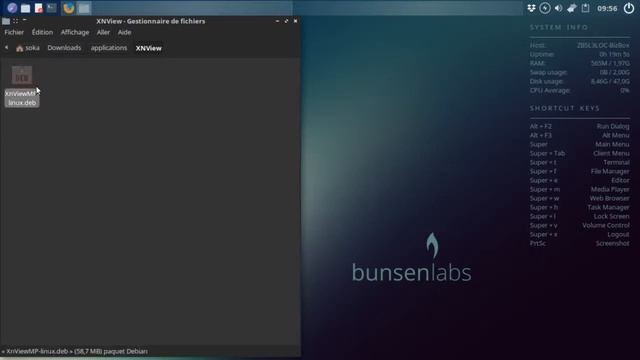Click the volume tray icon
640x360 pixels.
(x=558, y=8)
